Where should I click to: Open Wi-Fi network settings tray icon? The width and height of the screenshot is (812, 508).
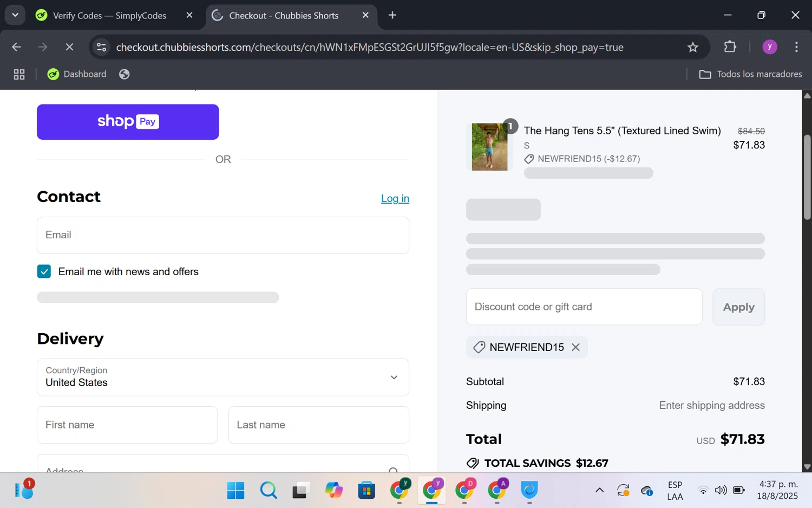pos(703,490)
